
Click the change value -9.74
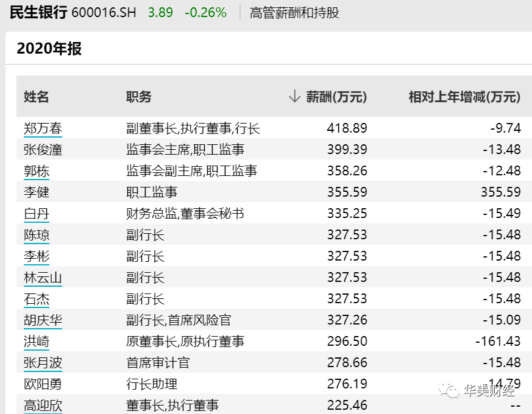506,128
